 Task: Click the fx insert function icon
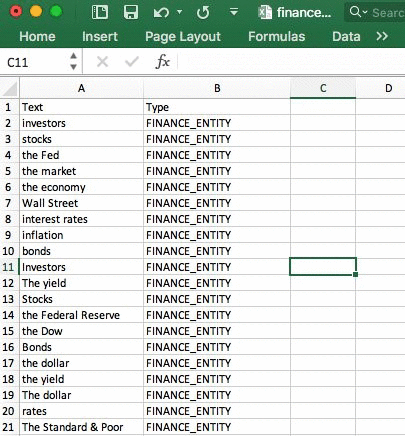(x=163, y=62)
